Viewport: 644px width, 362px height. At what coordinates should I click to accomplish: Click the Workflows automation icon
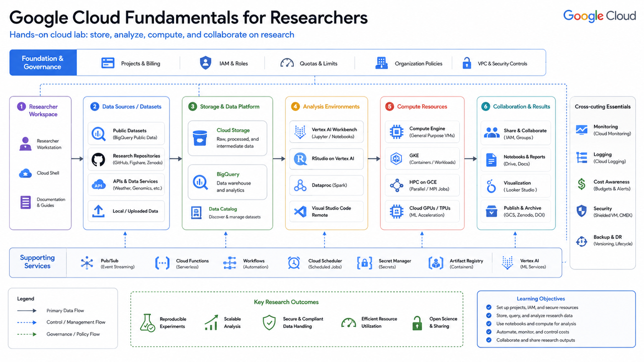tap(229, 263)
